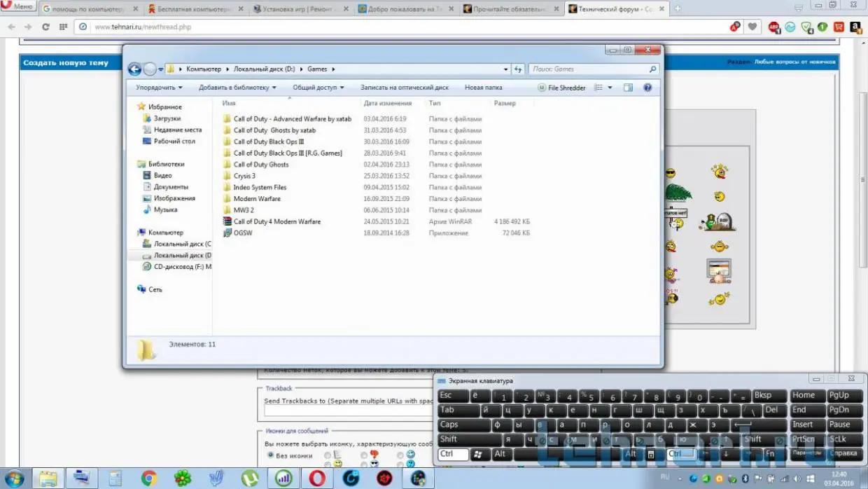Viewport: 868px width, 489px height.
Task: Open the view options dropdown arrow
Action: point(610,88)
